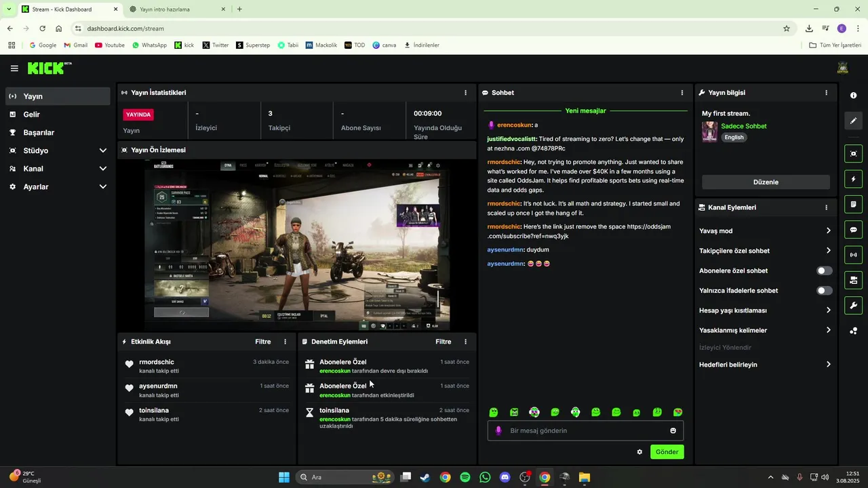Click the lightning bolt icon in right sidebar
The height and width of the screenshot is (488, 868).
tap(853, 179)
